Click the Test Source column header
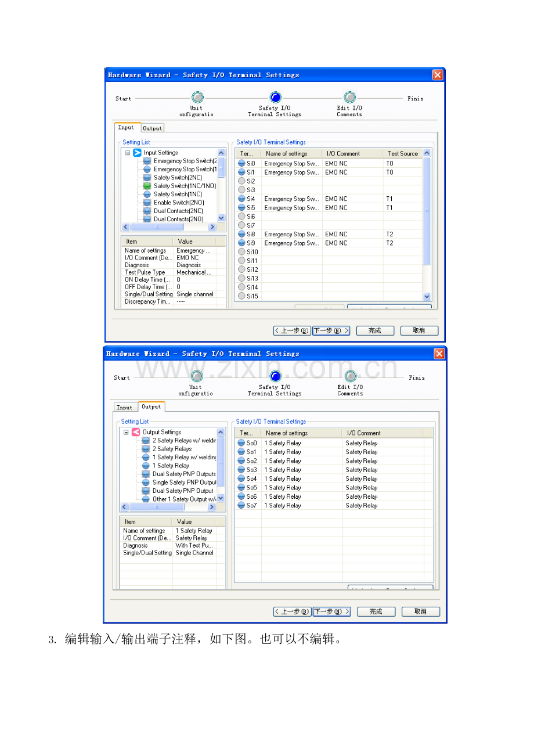This screenshot has width=534, height=756. click(402, 153)
